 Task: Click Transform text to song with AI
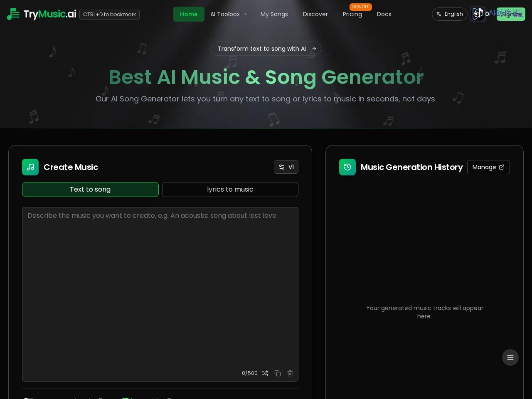[266, 49]
